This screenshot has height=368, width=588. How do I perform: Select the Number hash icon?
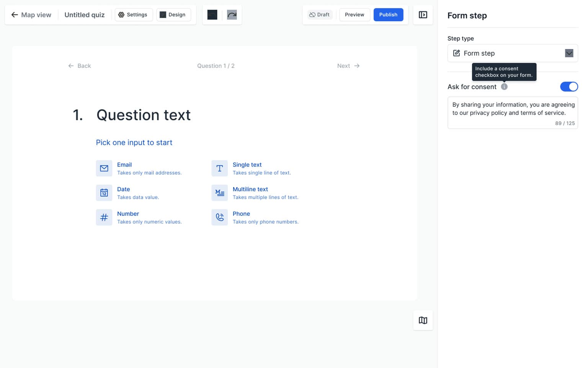point(104,217)
